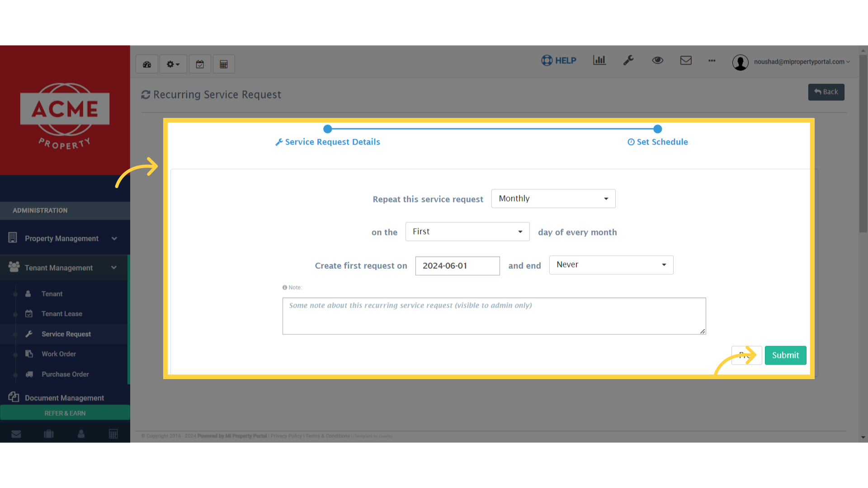868x488 pixels.
Task: Select Tenant Lease in sidebar
Action: 62,314
